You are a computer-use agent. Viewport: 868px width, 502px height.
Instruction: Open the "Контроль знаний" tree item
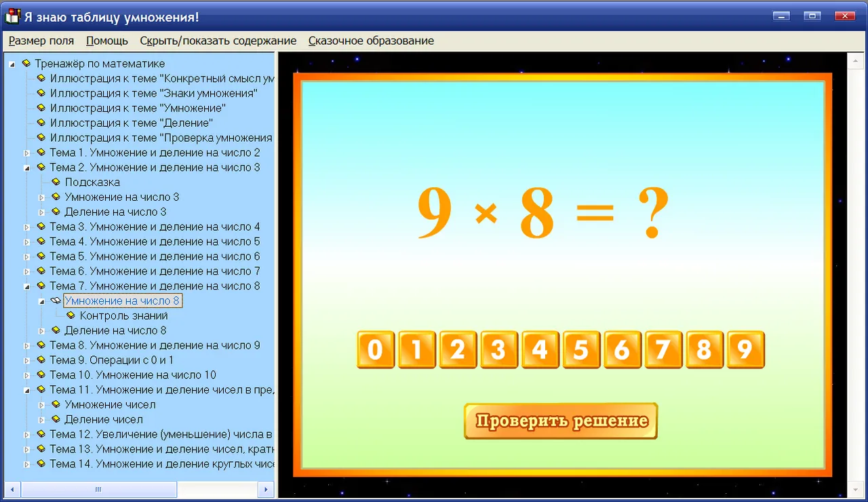(123, 315)
